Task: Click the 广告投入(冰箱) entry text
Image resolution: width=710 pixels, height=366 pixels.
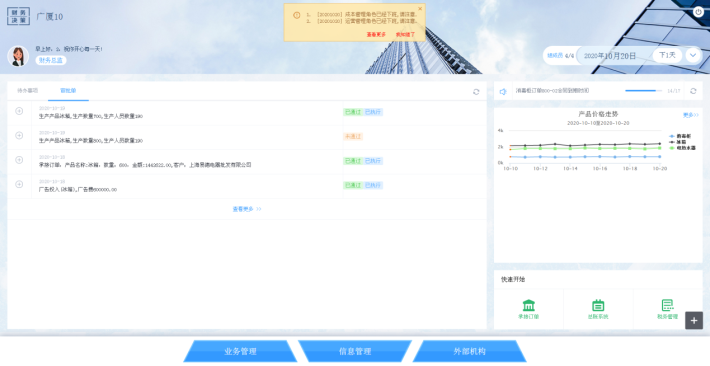Action: click(x=77, y=190)
